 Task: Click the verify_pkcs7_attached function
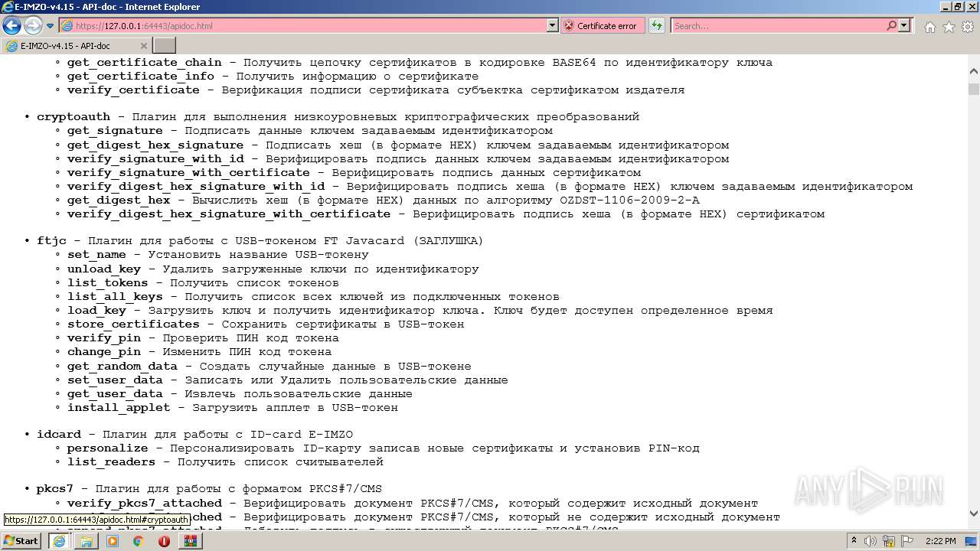click(145, 504)
